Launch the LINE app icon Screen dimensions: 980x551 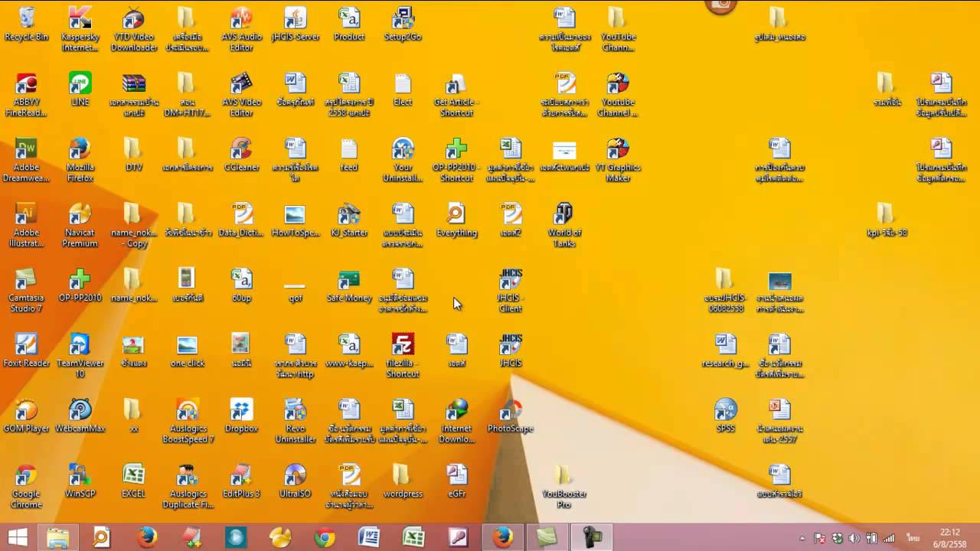point(80,90)
